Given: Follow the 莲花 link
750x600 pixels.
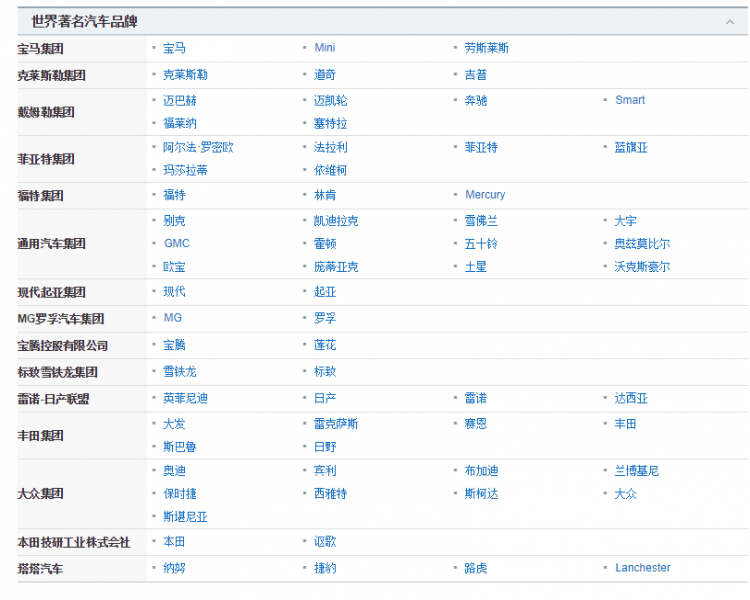Looking at the screenshot, I should 325,345.
